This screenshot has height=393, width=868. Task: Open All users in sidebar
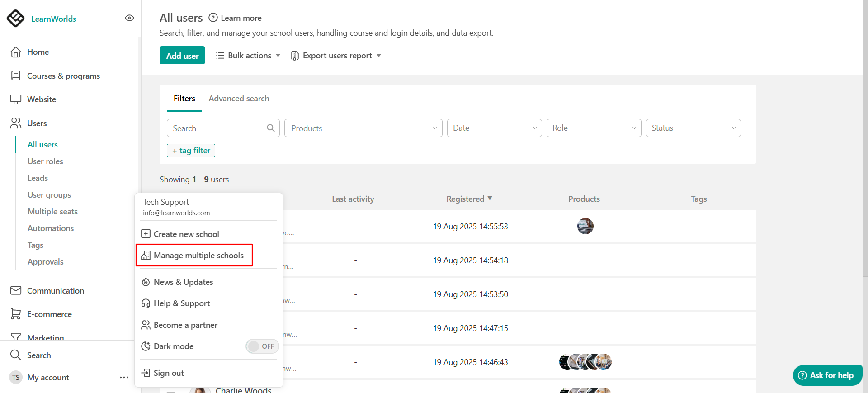click(x=42, y=144)
